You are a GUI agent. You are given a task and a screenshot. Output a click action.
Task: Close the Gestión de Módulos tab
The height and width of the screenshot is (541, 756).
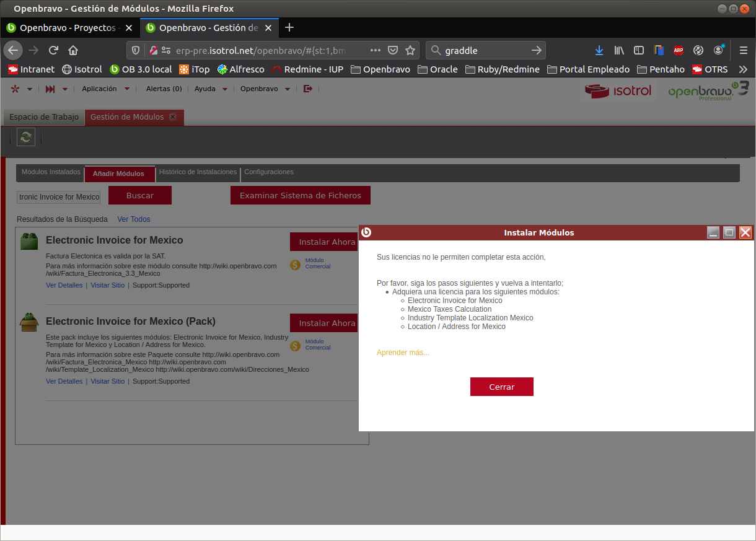[x=173, y=117]
